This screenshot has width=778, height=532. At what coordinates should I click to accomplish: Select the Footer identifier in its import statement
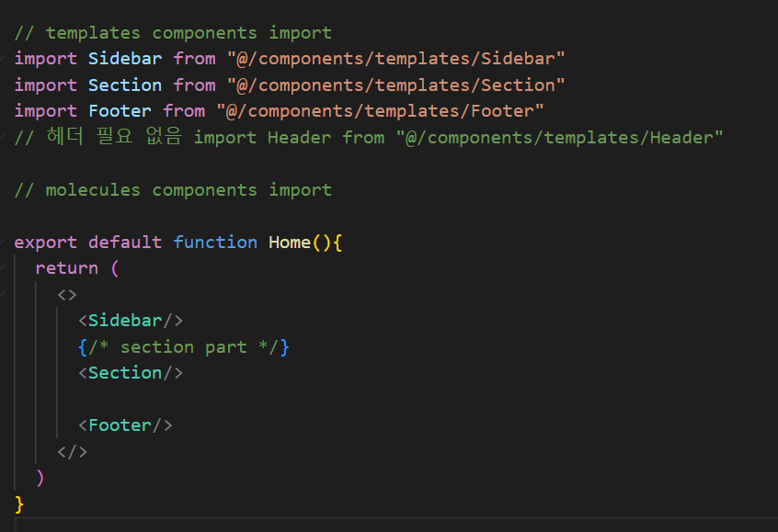(120, 111)
